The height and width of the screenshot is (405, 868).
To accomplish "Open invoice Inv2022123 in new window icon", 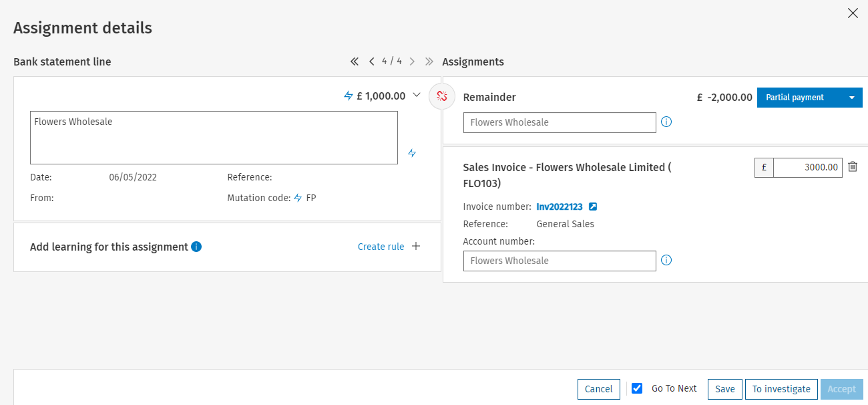I will click(x=593, y=207).
